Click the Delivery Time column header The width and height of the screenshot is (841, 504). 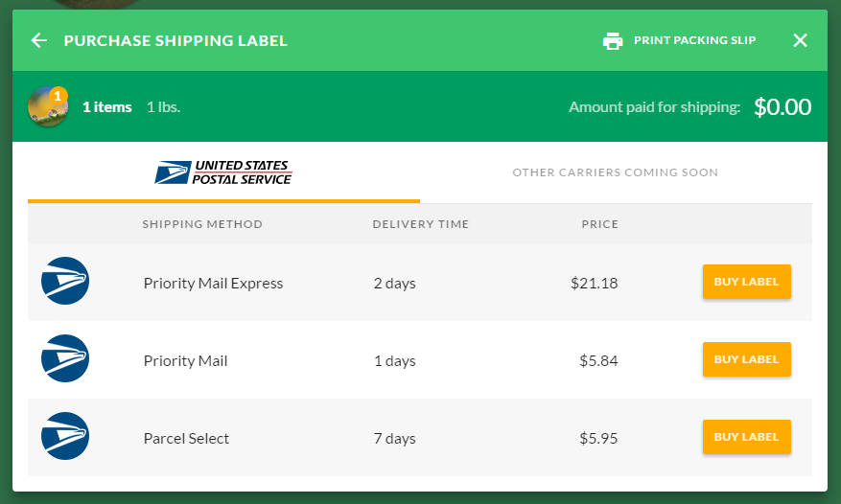point(420,224)
